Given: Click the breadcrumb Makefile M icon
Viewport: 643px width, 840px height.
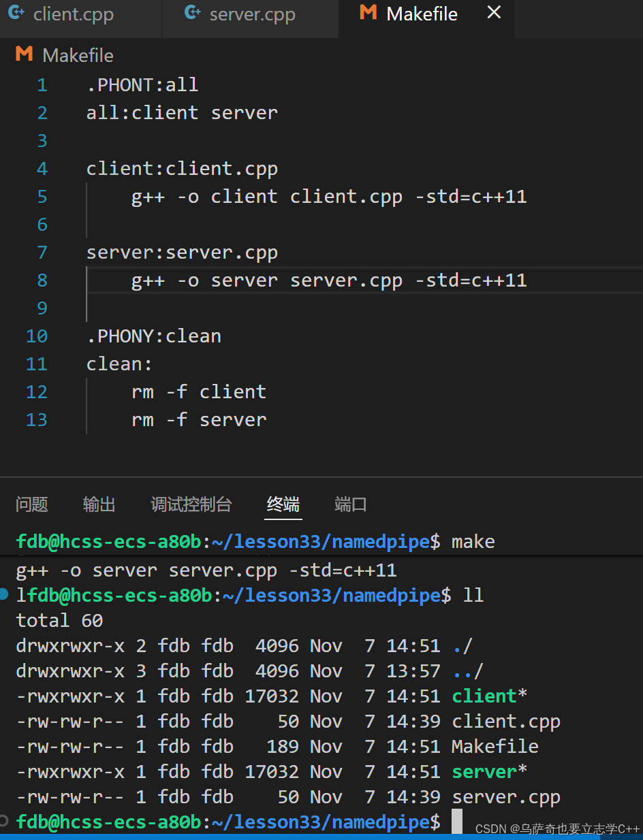Looking at the screenshot, I should [x=24, y=54].
